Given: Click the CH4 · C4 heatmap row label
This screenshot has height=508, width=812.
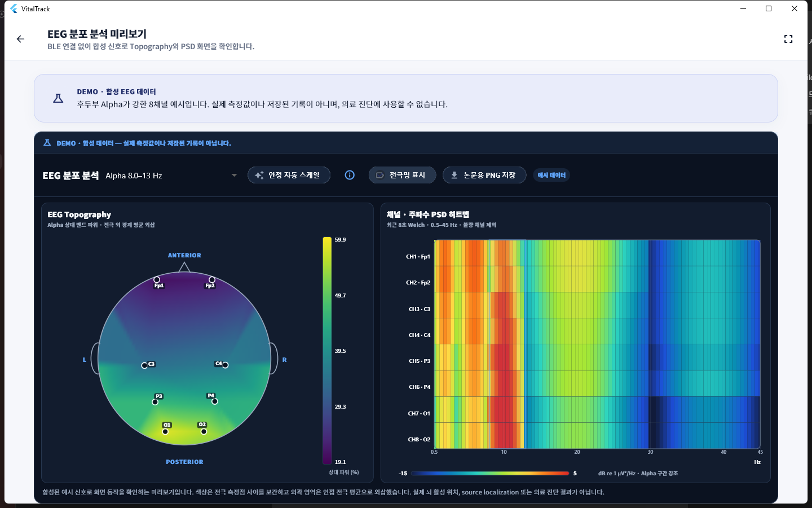Looking at the screenshot, I should (420, 335).
